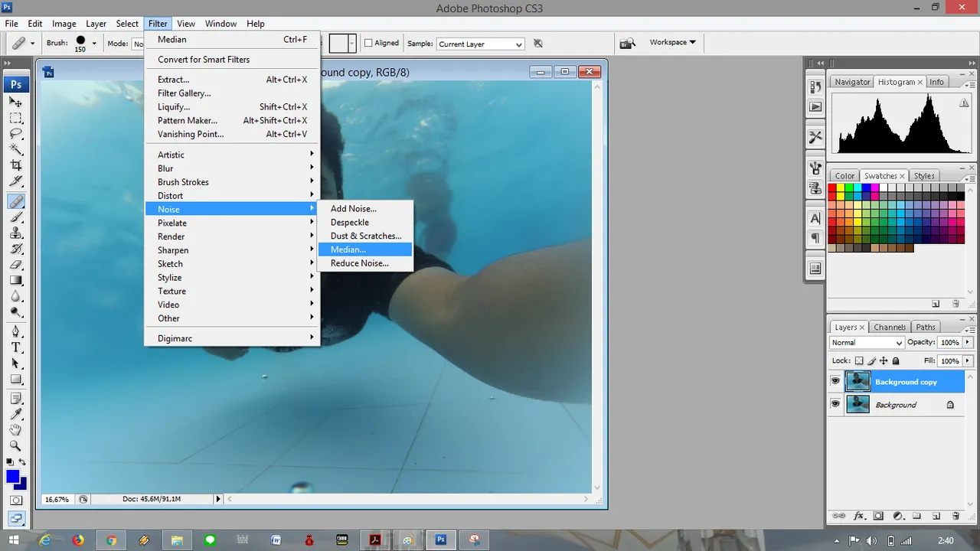This screenshot has width=980, height=551.
Task: Open the Paths tab
Action: click(926, 328)
